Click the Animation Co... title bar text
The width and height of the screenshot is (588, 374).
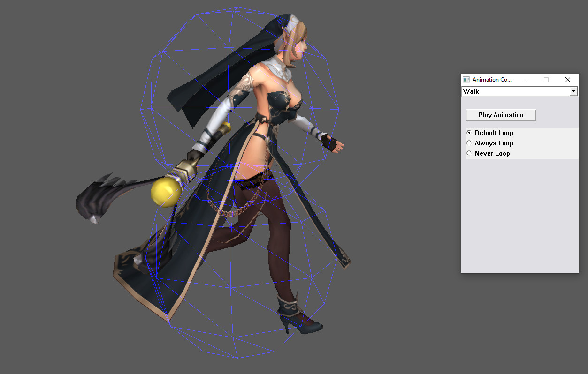pos(492,80)
